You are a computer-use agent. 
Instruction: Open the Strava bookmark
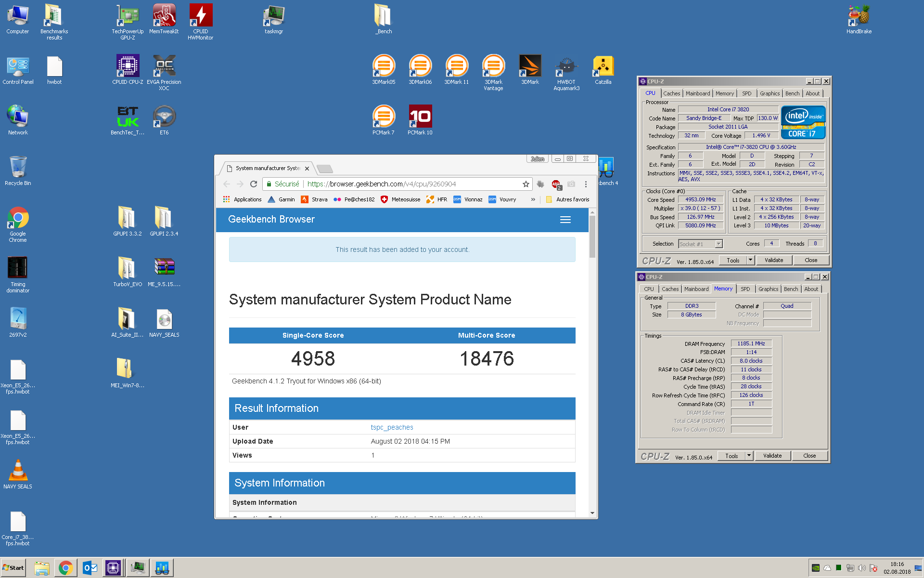(314, 199)
